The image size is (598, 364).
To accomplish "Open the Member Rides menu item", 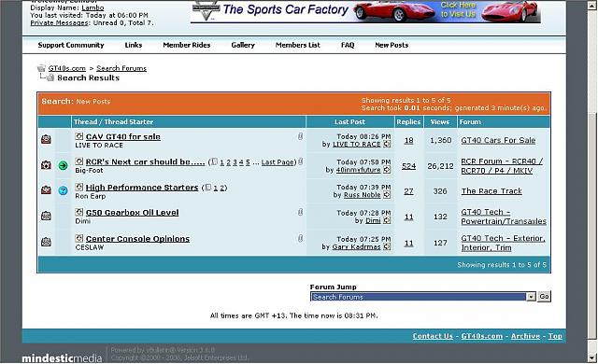I will point(187,45).
